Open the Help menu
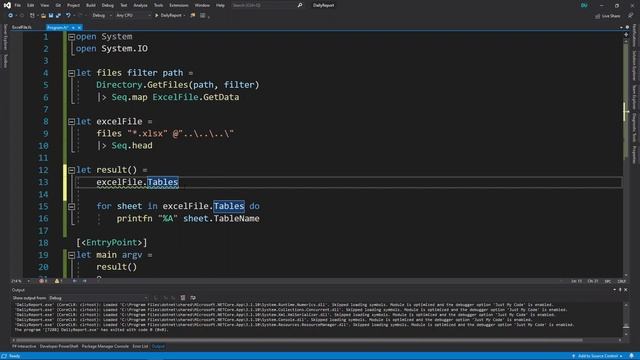 pos(220,5)
